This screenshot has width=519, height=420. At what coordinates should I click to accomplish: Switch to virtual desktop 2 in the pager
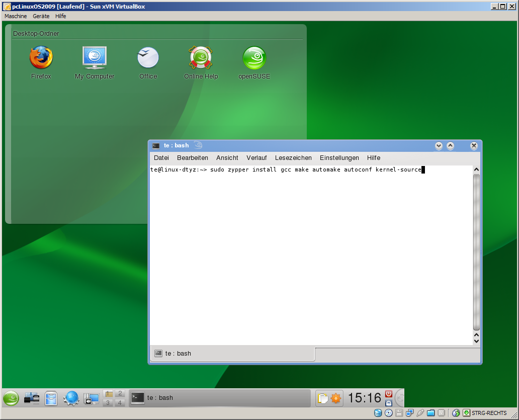point(120,393)
